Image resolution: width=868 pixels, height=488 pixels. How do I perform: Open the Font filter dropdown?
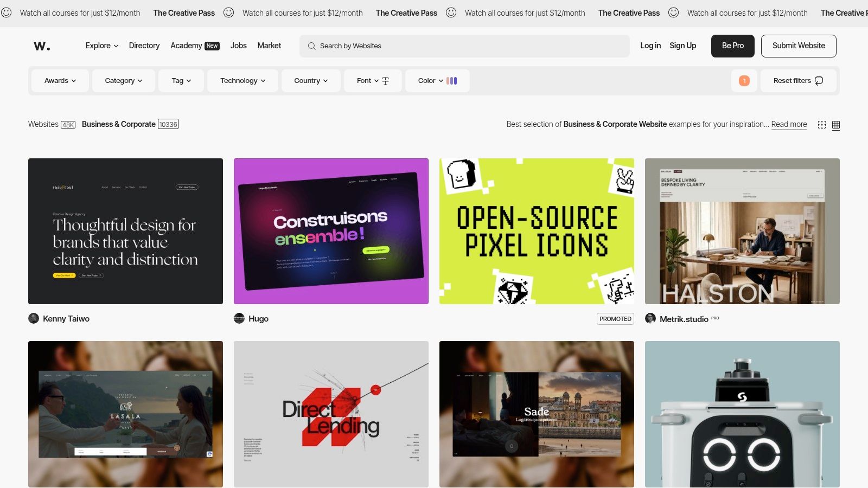coord(373,81)
